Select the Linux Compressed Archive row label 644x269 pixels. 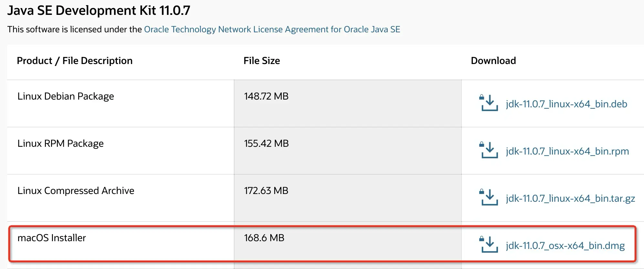(76, 191)
